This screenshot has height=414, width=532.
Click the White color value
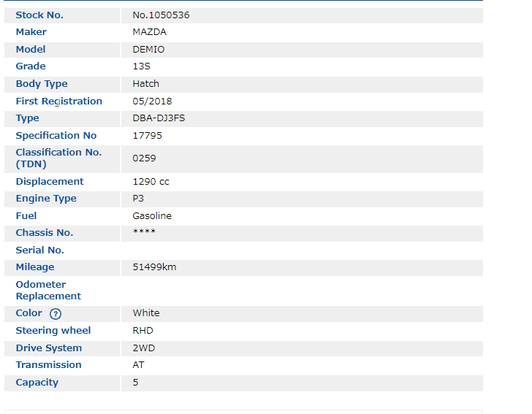coord(145,313)
